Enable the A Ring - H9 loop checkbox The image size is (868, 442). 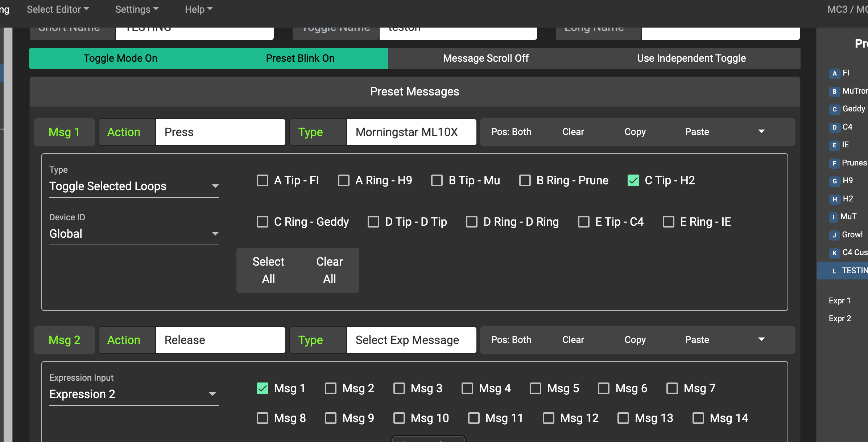pyautogui.click(x=343, y=180)
